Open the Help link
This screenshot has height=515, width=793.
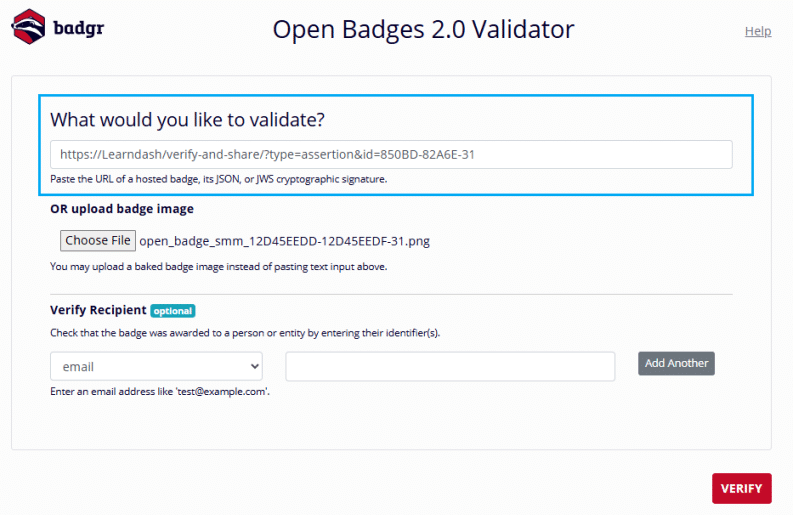pyautogui.click(x=758, y=31)
